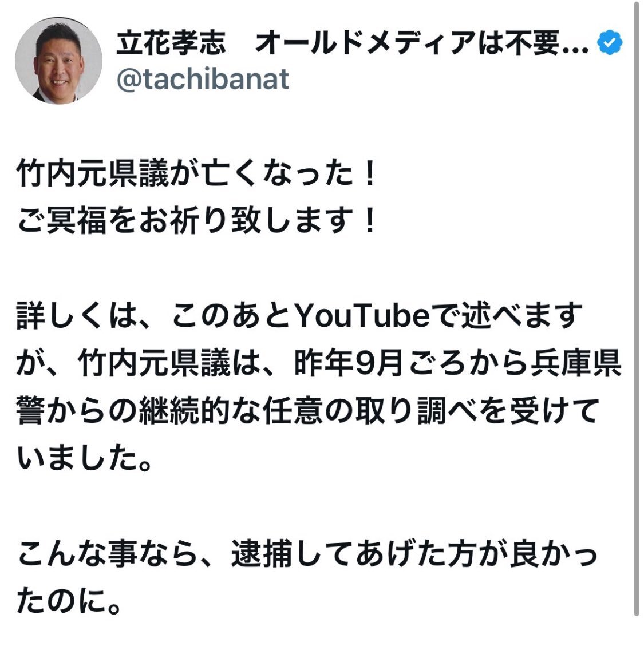Click the word YouTube in the post
Screen dimensions: 644x662
(x=362, y=316)
